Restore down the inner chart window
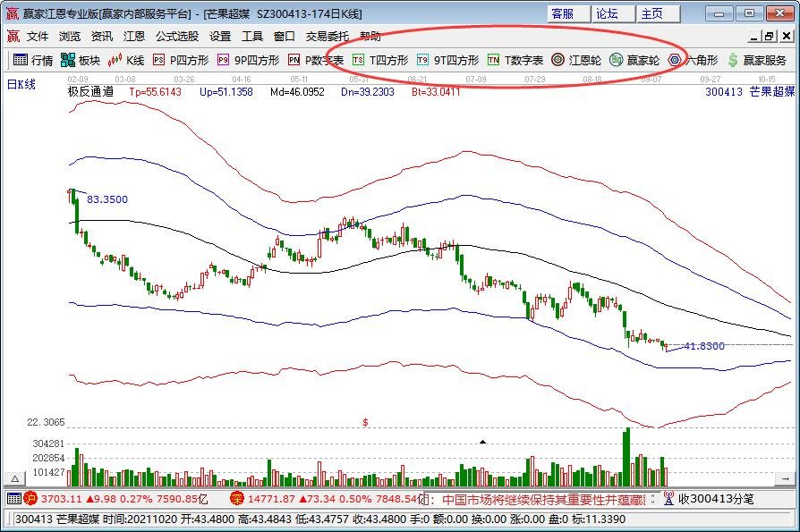 click(x=770, y=36)
